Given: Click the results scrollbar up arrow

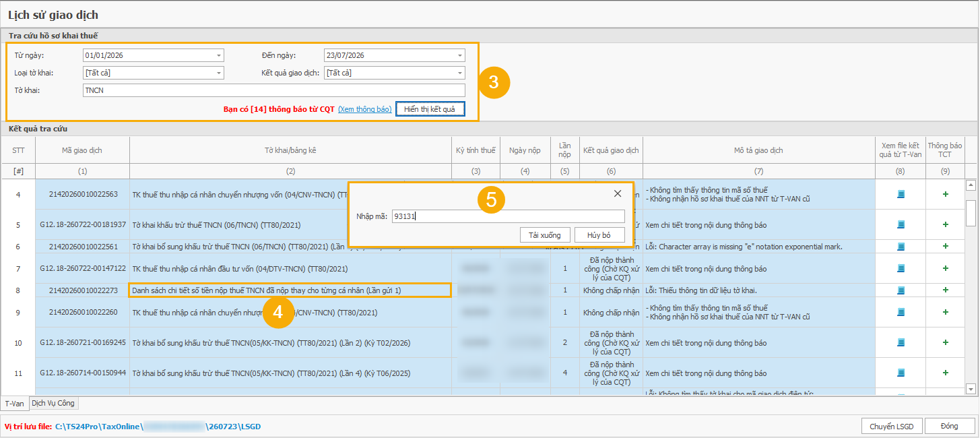Looking at the screenshot, I should 971,185.
